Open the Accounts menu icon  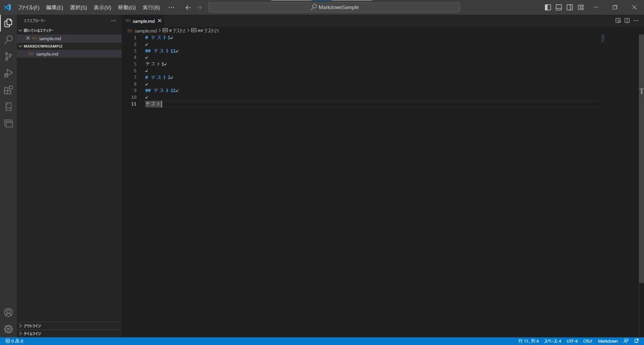coord(8,312)
